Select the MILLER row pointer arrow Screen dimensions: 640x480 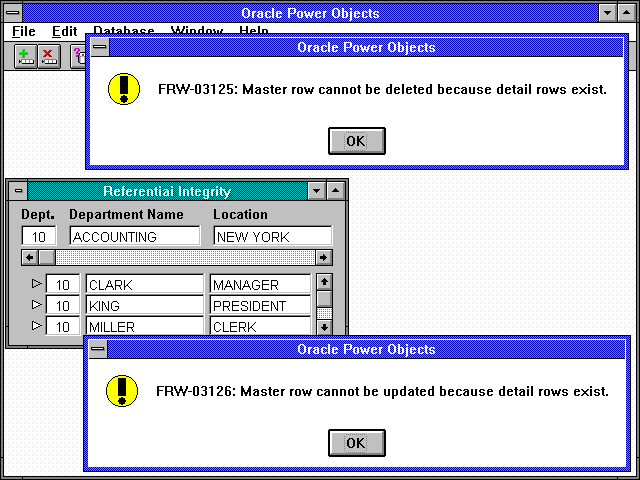tap(37, 326)
